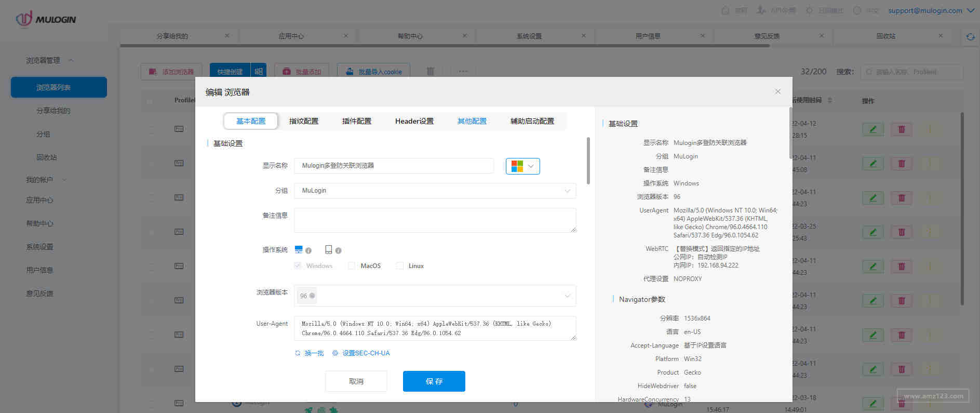
Task: Click the 备注信息 text area
Action: pyautogui.click(x=435, y=220)
